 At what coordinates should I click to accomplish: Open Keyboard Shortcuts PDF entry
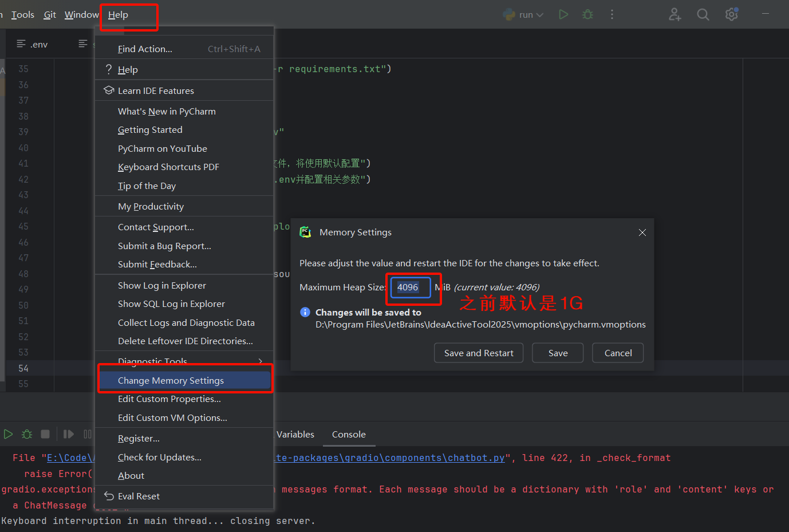(x=184, y=167)
